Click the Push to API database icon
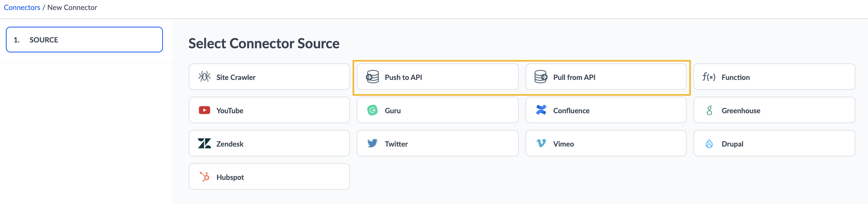This screenshot has width=868, height=204. [x=372, y=77]
